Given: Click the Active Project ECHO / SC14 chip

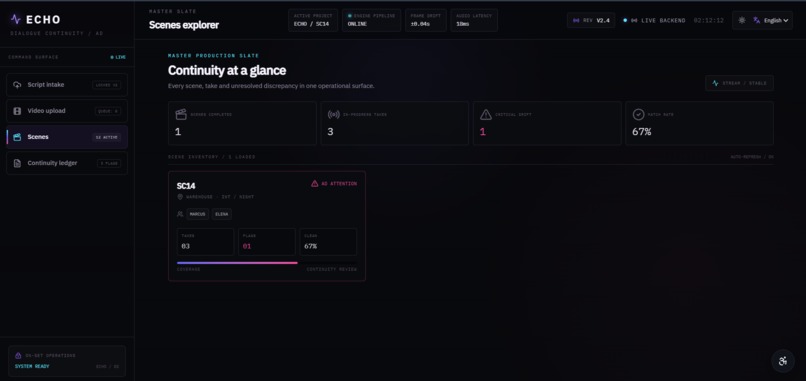Looking at the screenshot, I should pyautogui.click(x=313, y=20).
